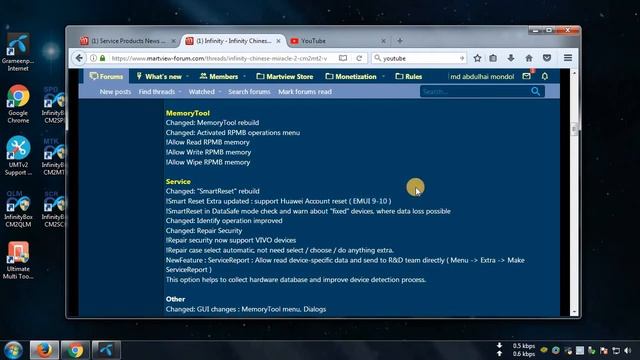This screenshot has width=640, height=360.
Task: Click the Service heading text
Action: [178, 181]
